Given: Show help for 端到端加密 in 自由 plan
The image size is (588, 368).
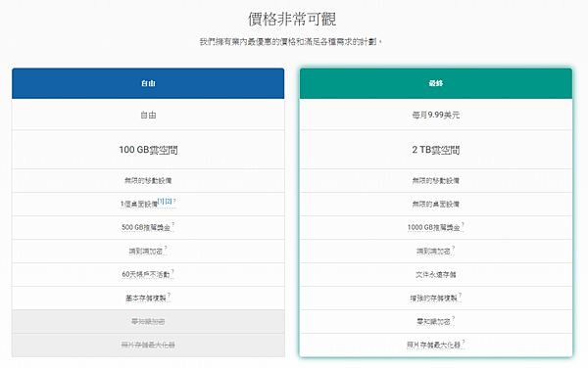Looking at the screenshot, I should tap(166, 249).
